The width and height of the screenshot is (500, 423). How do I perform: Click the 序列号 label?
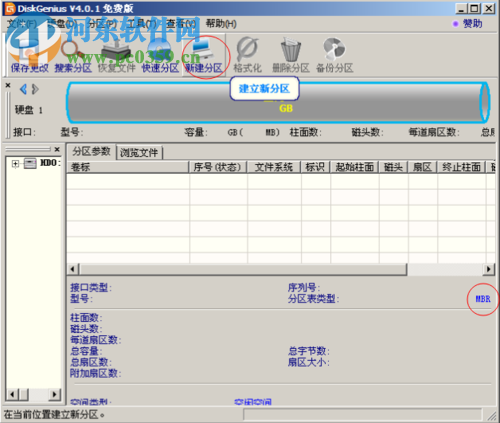coord(304,287)
